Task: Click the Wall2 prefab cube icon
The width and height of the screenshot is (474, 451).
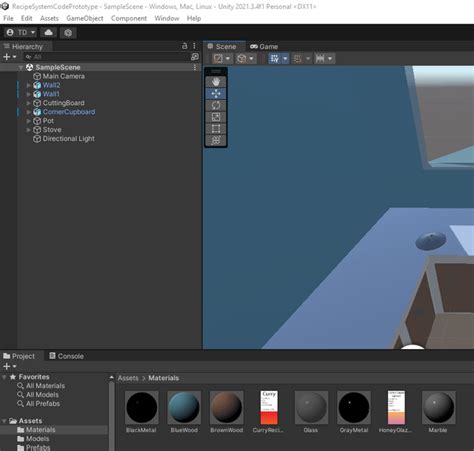Action: 37,85
